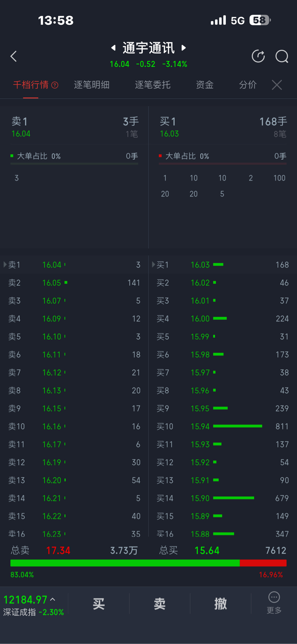Image resolution: width=297 pixels, height=644 pixels.
Task: Select the 卖3 row at 16.07
Action: pos(74,301)
